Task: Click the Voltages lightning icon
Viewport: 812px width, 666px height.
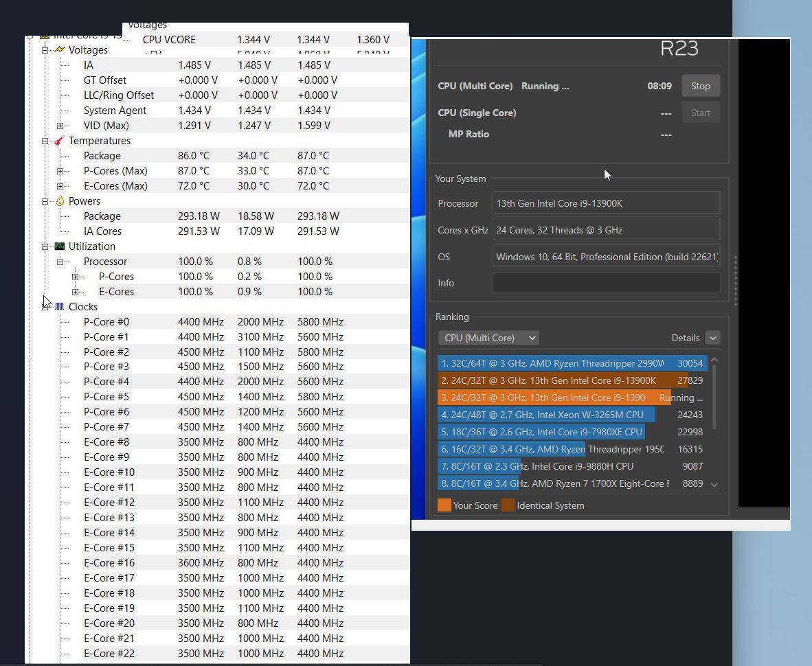Action: tap(60, 49)
